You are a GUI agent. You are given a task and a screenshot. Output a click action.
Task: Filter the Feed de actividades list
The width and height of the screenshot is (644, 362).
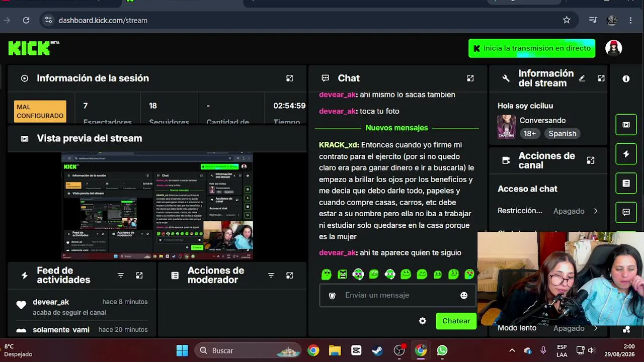(121, 276)
